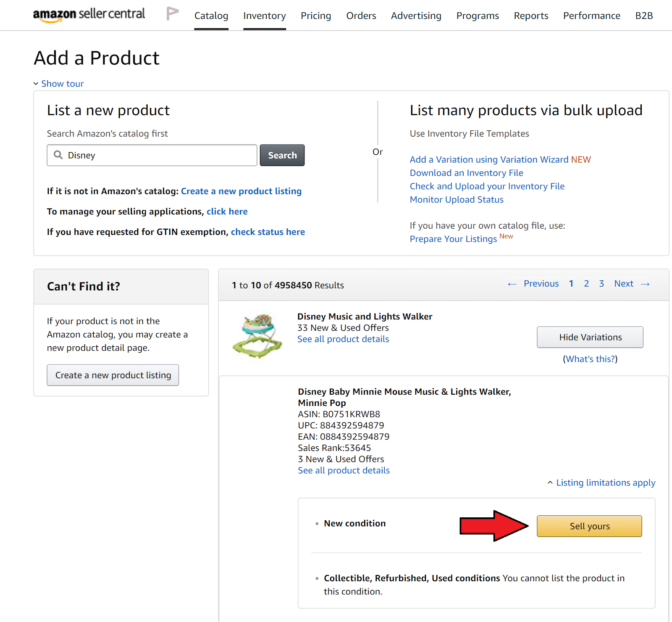Collapse Listing limitations apply section
The height and width of the screenshot is (622, 672).
tap(550, 482)
